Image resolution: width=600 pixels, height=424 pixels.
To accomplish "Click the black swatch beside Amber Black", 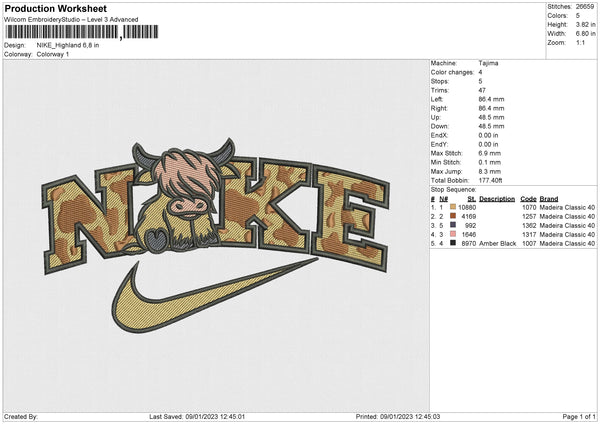I will (x=453, y=243).
